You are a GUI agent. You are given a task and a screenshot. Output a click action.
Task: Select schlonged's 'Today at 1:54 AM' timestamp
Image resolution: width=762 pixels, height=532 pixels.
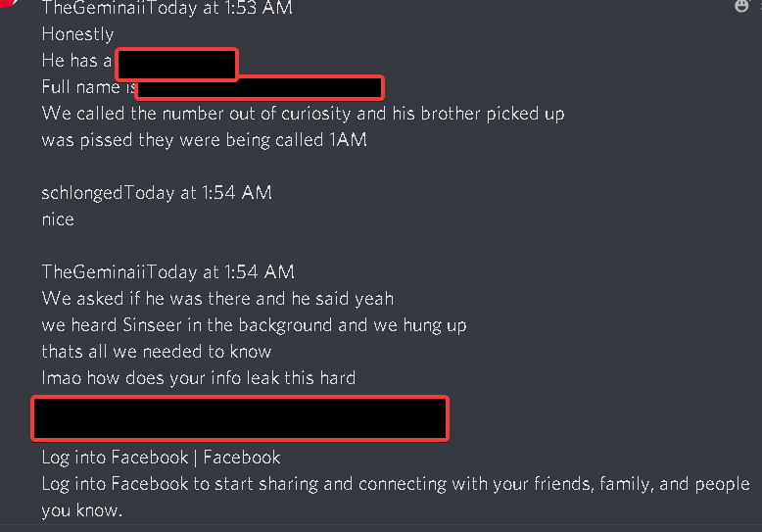click(198, 193)
